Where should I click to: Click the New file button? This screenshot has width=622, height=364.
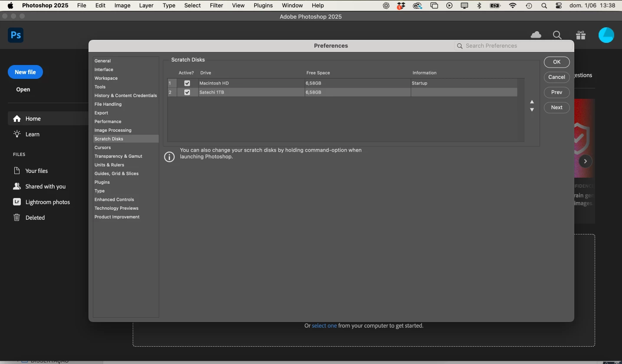click(25, 72)
